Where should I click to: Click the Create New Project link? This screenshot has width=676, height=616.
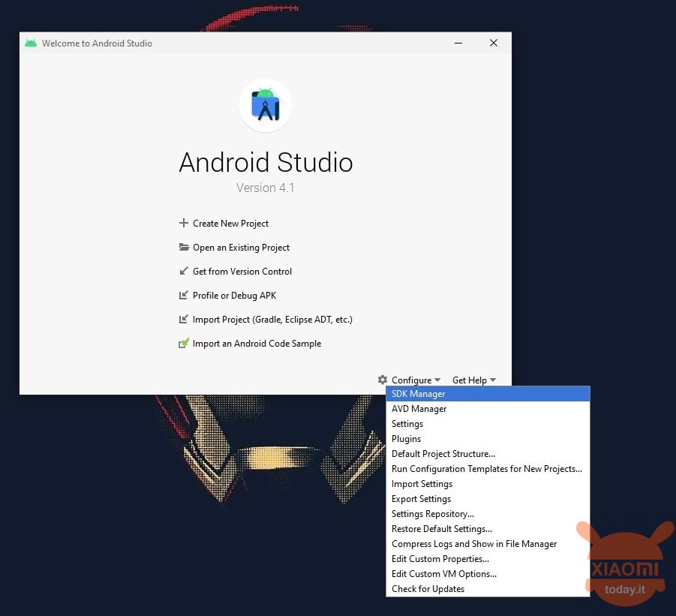click(230, 224)
